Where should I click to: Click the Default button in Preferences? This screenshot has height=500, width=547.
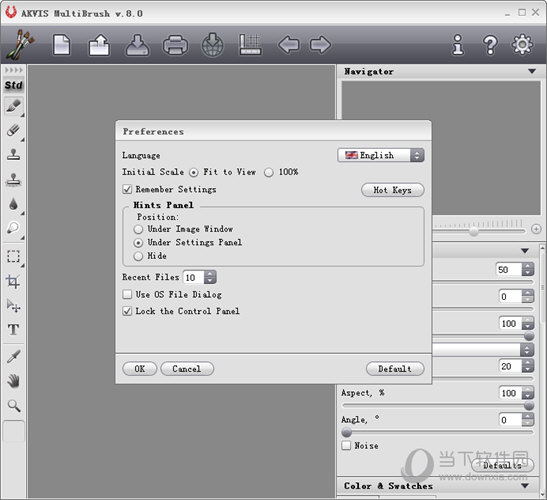point(395,369)
